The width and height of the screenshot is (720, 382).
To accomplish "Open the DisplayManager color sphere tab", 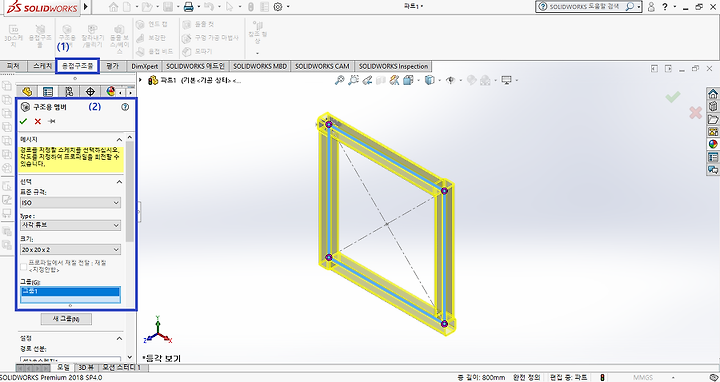I will 110,91.
